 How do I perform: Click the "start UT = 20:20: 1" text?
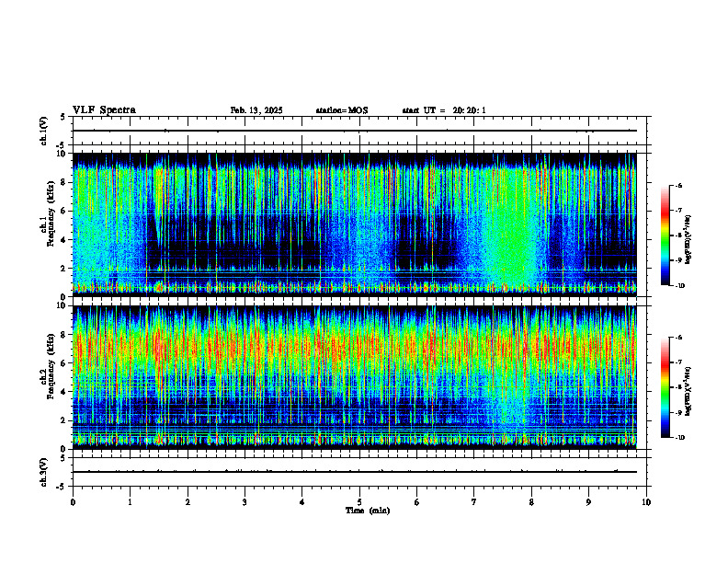point(444,110)
